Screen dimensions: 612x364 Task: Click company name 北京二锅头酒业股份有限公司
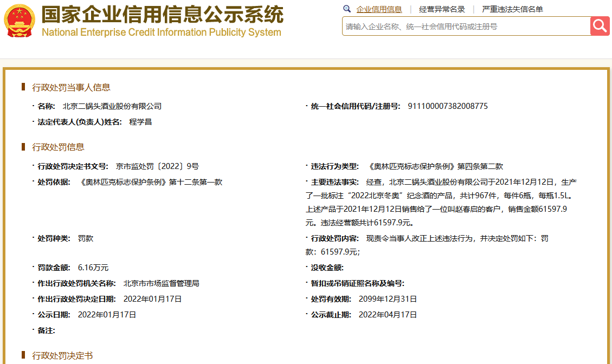point(112,106)
